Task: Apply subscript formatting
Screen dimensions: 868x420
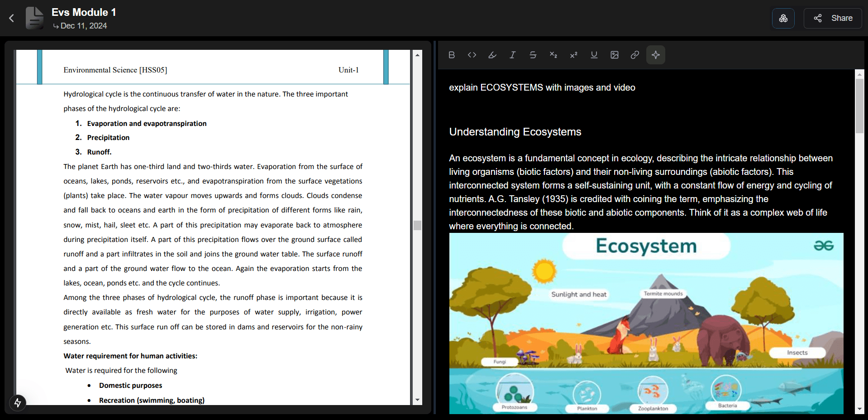Action: [x=553, y=55]
